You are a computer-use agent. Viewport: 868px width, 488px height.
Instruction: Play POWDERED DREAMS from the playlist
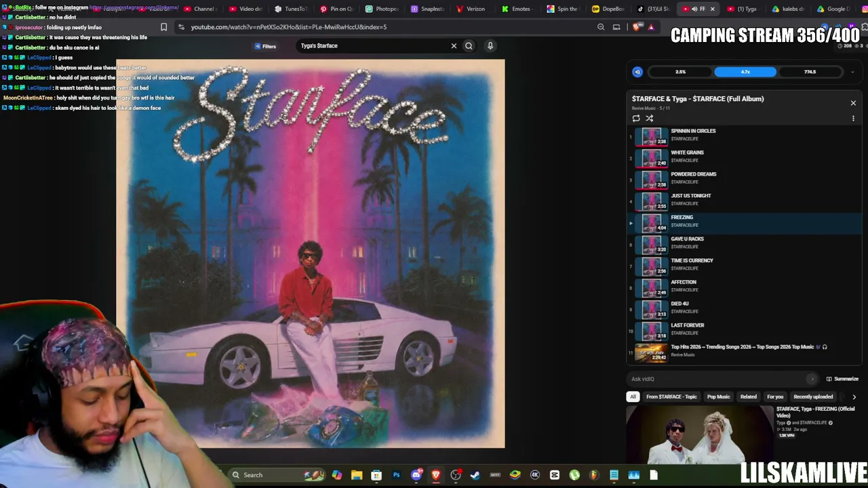pyautogui.click(x=745, y=180)
